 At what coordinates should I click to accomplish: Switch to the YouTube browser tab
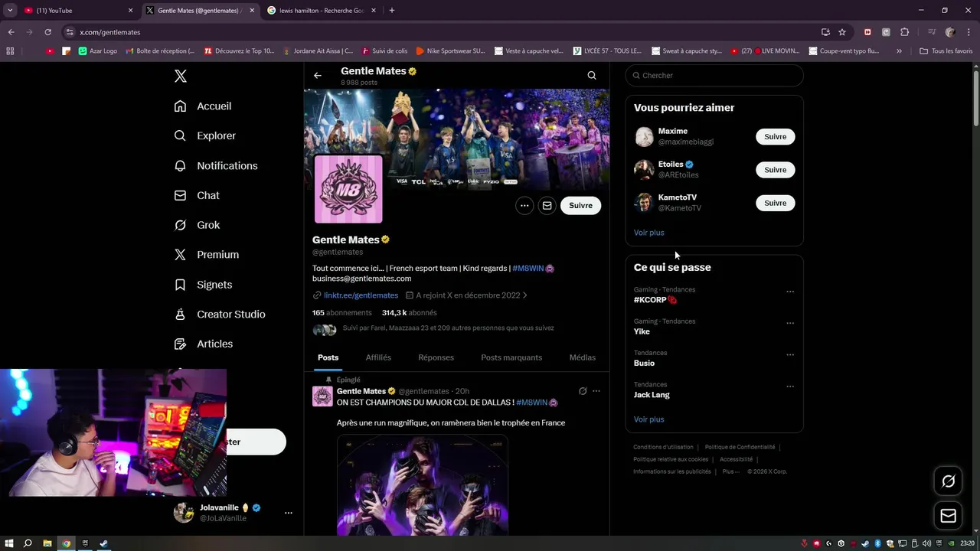click(78, 11)
